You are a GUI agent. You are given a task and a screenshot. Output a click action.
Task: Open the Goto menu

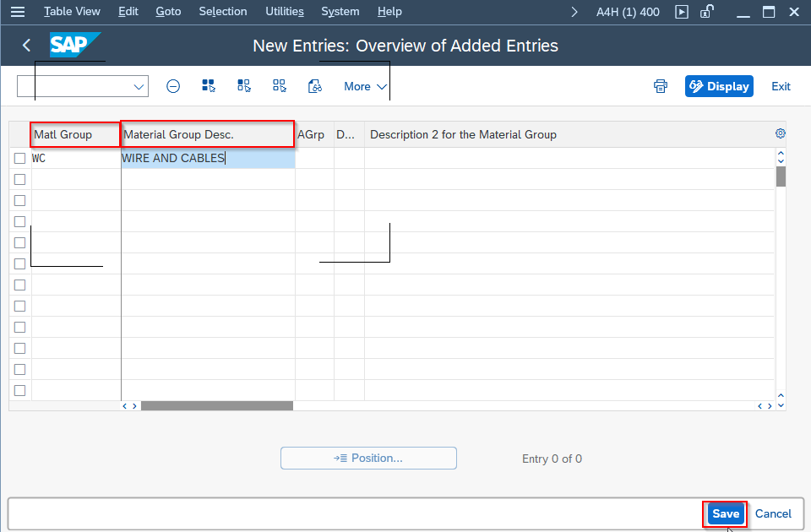click(167, 11)
